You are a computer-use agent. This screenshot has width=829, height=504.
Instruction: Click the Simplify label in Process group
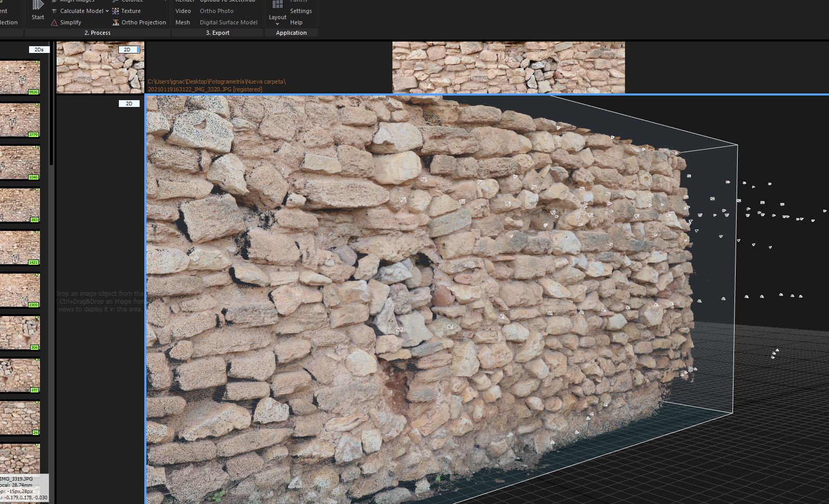[x=71, y=22]
